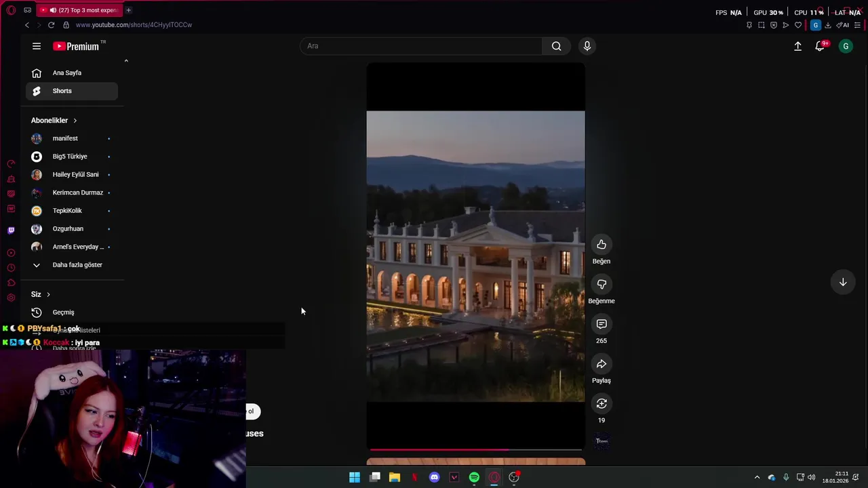868x488 pixels.
Task: Open Hailey Eylül Sani channel
Action: pos(72,175)
